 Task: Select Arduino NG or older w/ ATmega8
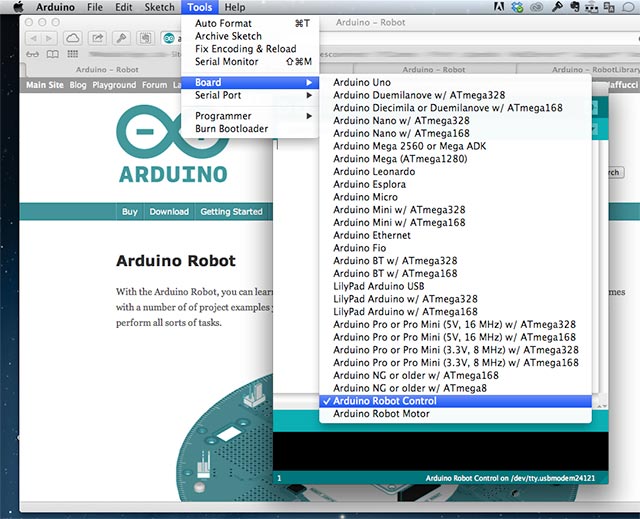tap(456, 388)
